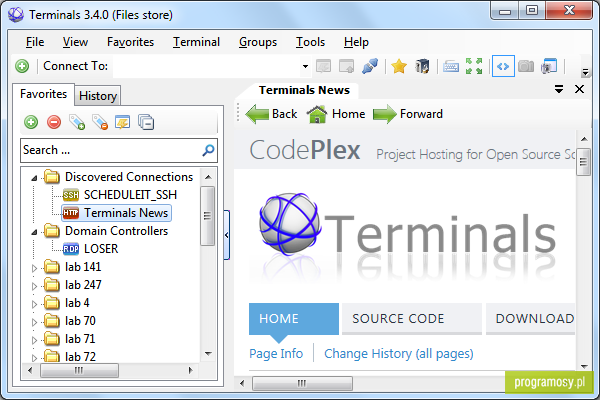This screenshot has height=400, width=600.
Task: Click the Favorites tree scroll down arrow
Action: pos(208,354)
